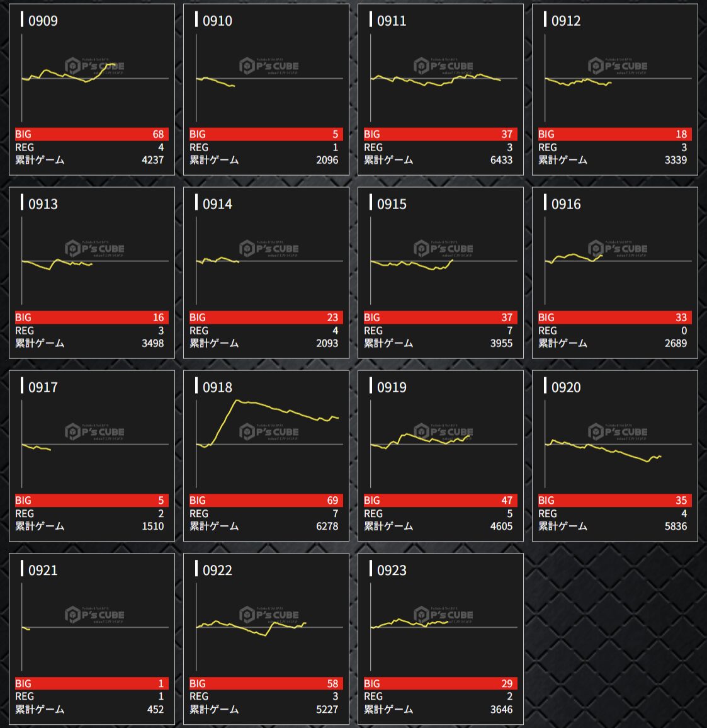The height and width of the screenshot is (728, 707).
Task: Click REG count row on machine 0915
Action: pos(441,331)
